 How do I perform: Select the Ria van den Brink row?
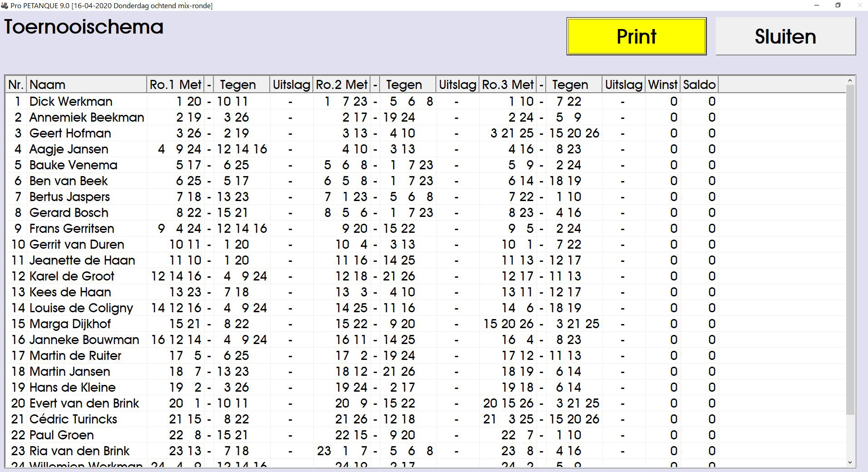point(79,451)
